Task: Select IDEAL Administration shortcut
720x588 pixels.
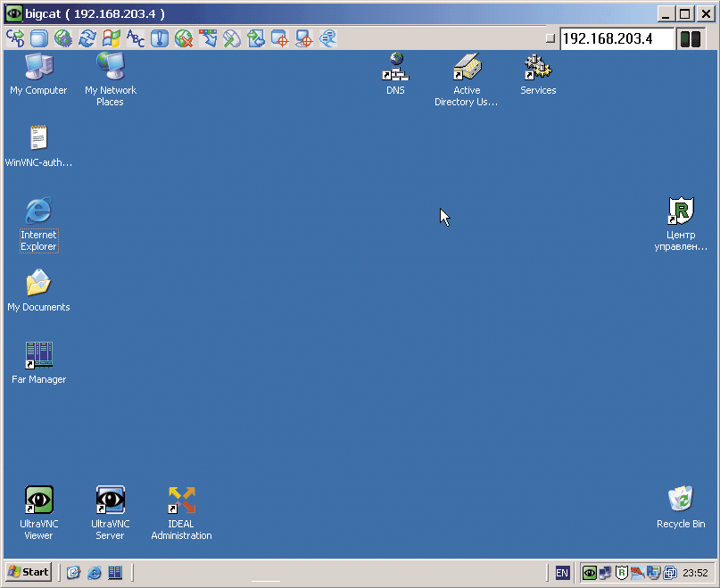Action: [182, 513]
